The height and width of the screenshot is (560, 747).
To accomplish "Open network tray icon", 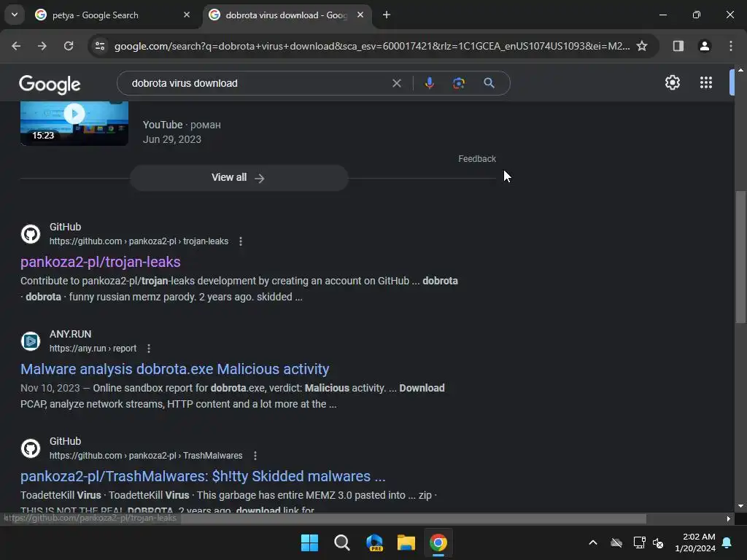I will [x=639, y=542].
